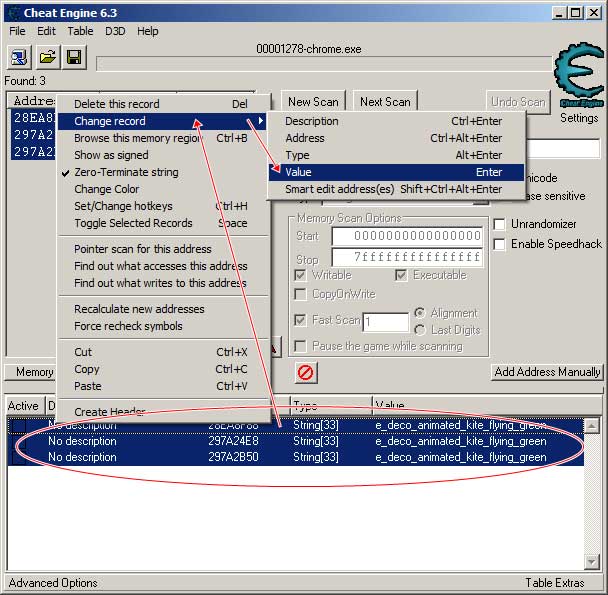The width and height of the screenshot is (608, 595).
Task: Select table row with address 297A24E8
Action: coord(295,441)
